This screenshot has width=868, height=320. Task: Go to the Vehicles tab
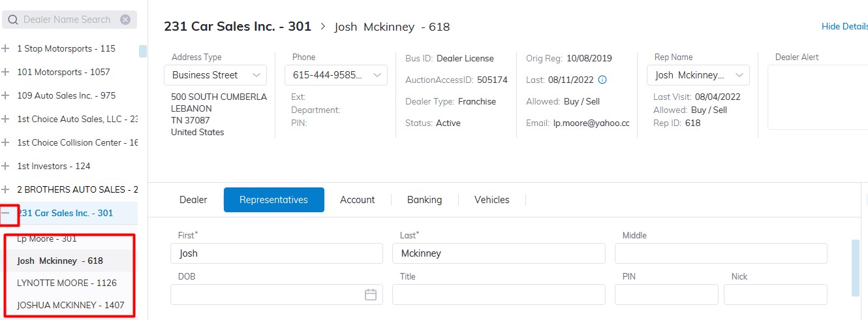[491, 200]
